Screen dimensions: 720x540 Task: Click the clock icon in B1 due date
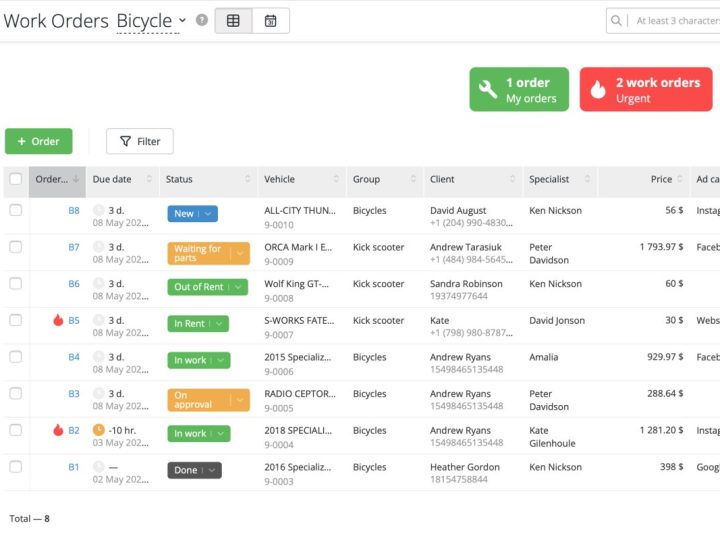[99, 467]
